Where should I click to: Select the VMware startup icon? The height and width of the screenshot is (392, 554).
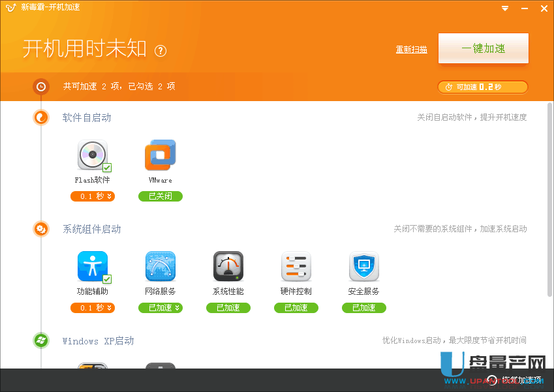[x=160, y=155]
